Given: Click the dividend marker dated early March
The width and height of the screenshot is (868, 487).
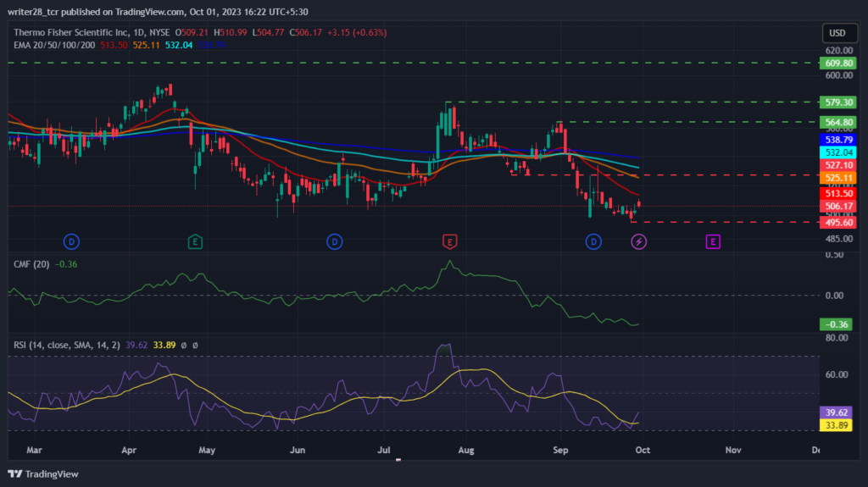Looking at the screenshot, I should [71, 242].
